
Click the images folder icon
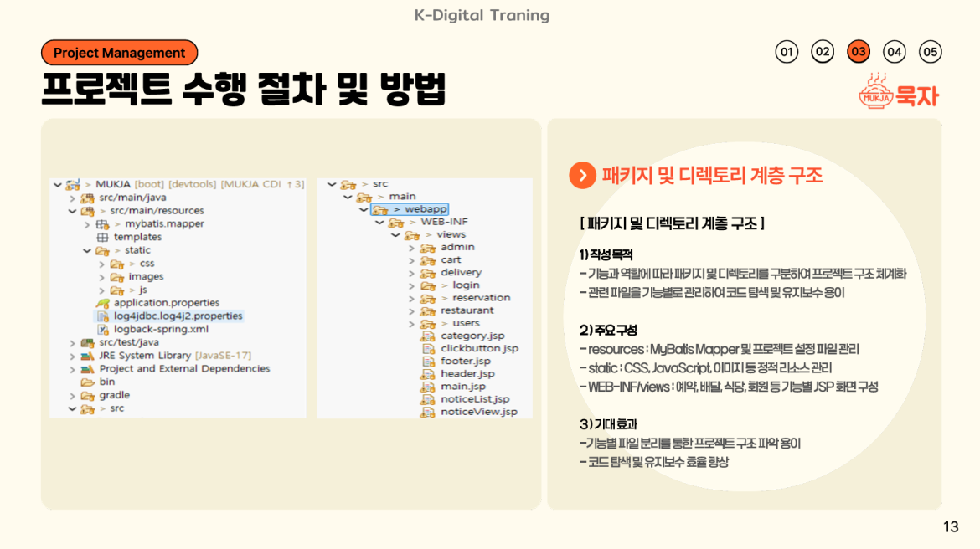(x=117, y=277)
